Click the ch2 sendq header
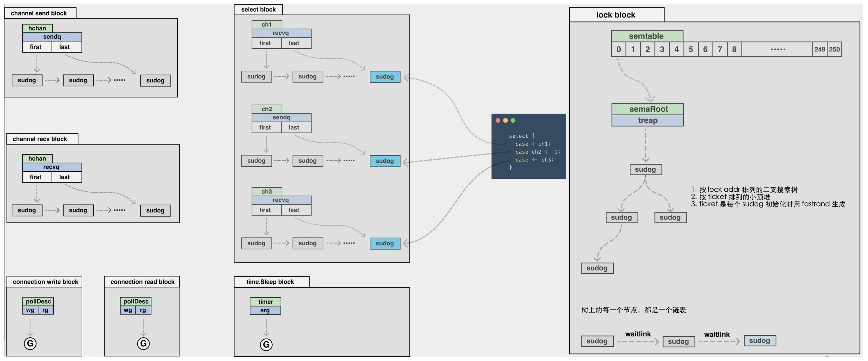 (x=281, y=117)
